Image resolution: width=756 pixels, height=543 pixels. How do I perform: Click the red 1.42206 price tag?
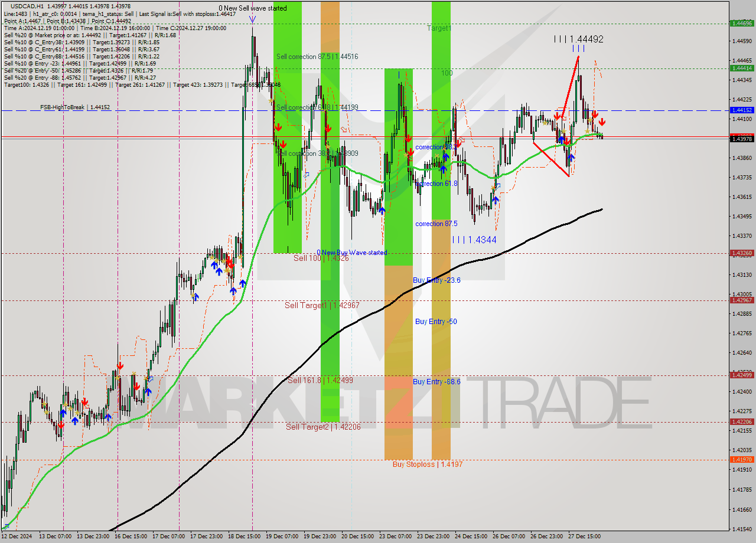742,421
